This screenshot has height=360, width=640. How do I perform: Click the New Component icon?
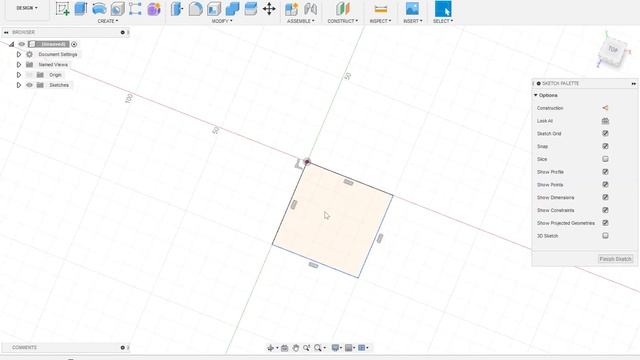coord(291,9)
